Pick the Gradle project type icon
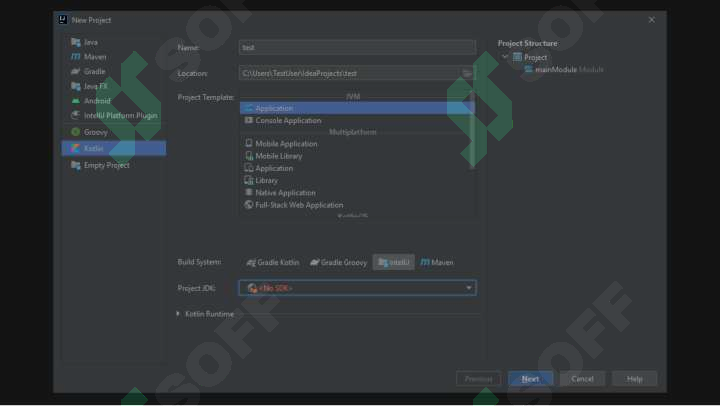The height and width of the screenshot is (406, 720). point(76,72)
